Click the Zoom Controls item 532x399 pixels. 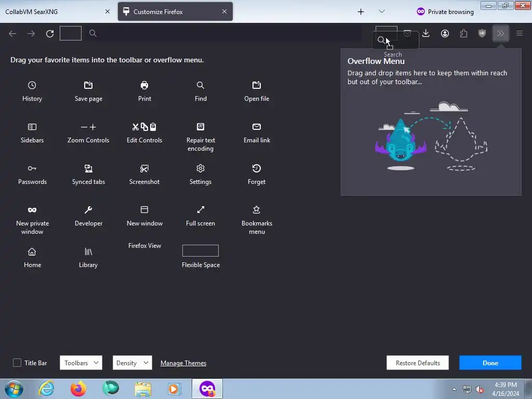[x=88, y=133]
